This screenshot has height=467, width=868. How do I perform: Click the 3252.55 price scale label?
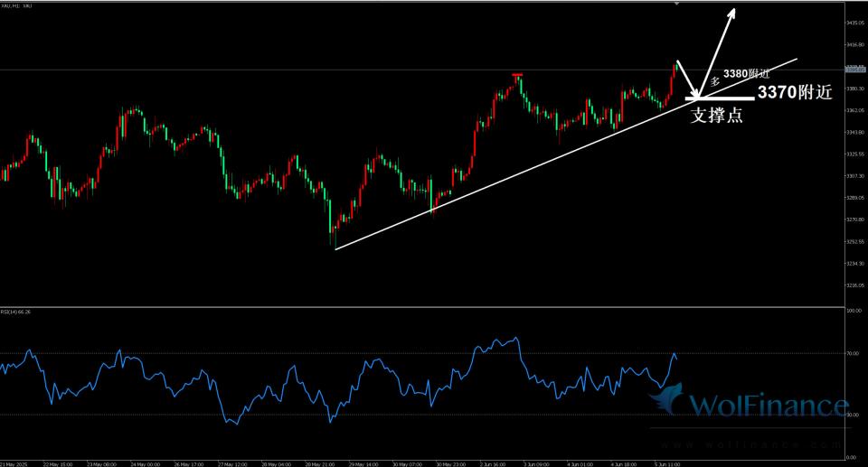click(x=854, y=241)
